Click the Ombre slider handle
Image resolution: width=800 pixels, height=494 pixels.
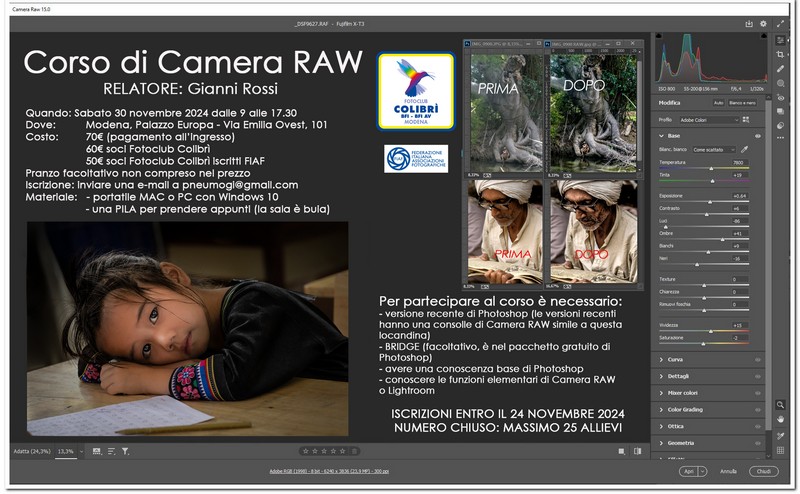click(722, 239)
